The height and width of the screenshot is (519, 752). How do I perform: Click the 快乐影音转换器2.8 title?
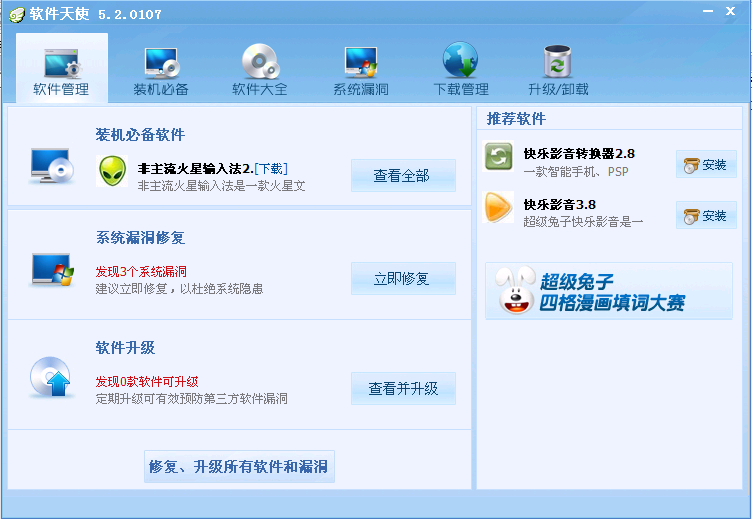(579, 153)
